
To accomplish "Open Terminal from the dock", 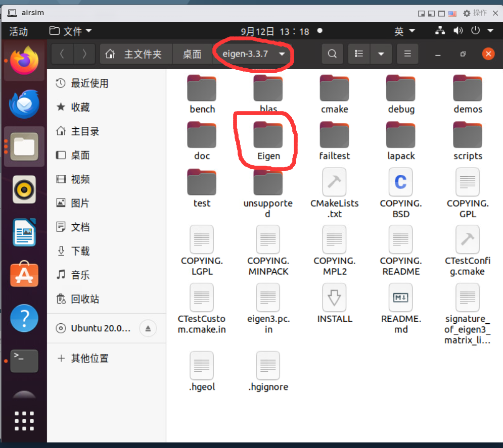I will pyautogui.click(x=24, y=361).
